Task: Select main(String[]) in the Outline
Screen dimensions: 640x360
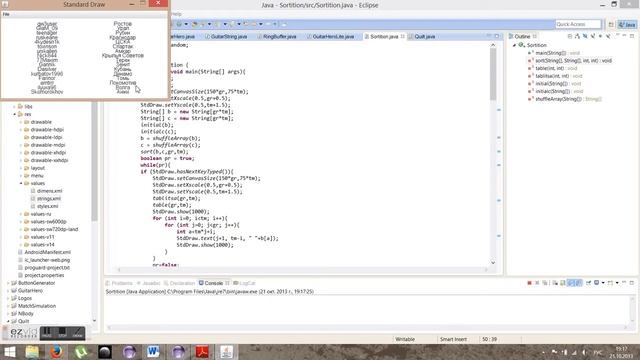Action: tap(553, 53)
